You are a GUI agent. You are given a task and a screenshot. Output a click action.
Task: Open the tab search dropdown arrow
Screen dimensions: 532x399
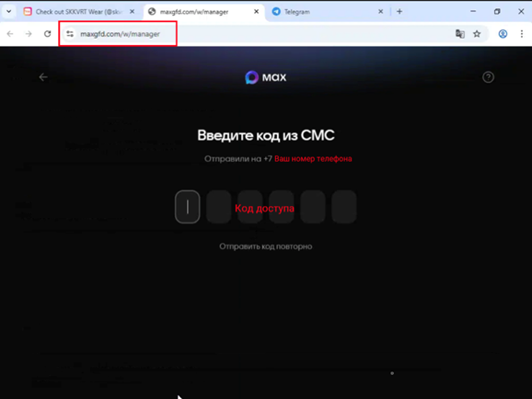pyautogui.click(x=9, y=12)
